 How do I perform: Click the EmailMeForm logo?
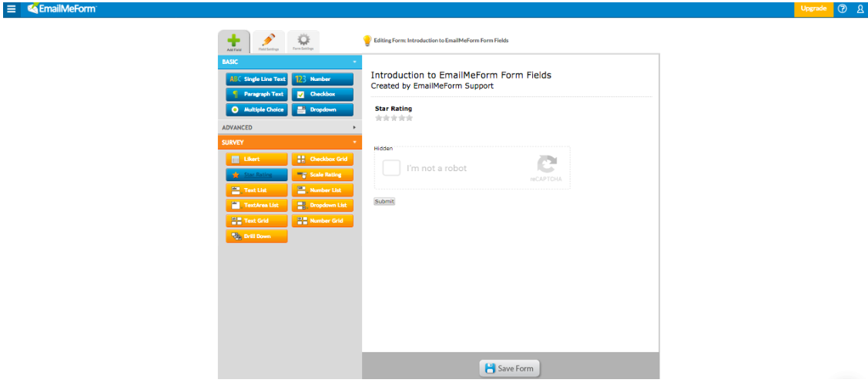point(62,9)
